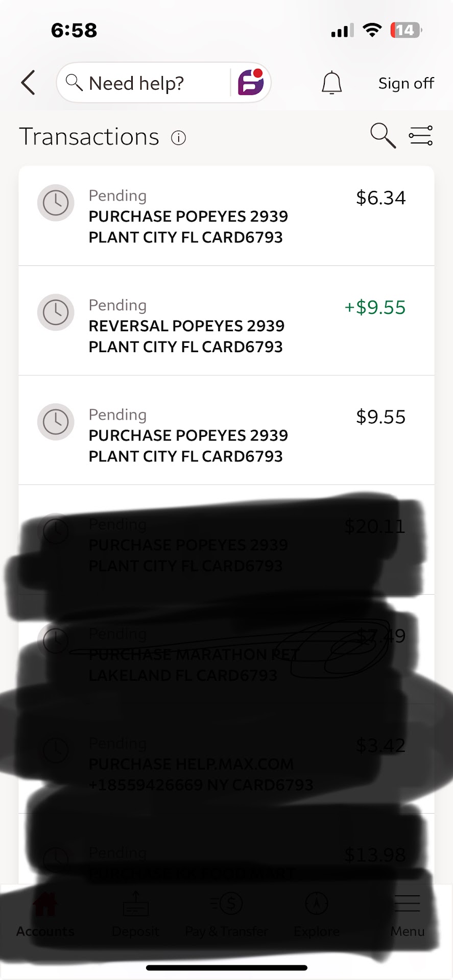Tap clock icon on $6.34 Popeyes purchase
The image size is (453, 980).
pyautogui.click(x=56, y=203)
